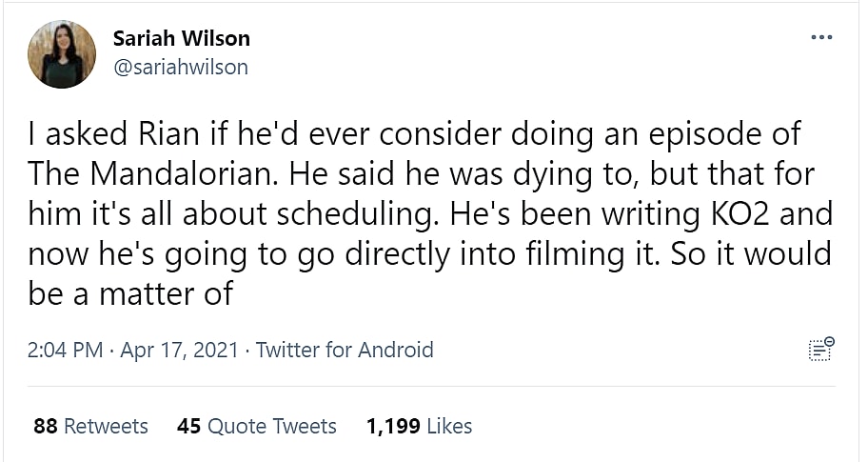Click the 2:04 PM timestamp
This screenshot has height=462, width=868.
pyautogui.click(x=65, y=351)
